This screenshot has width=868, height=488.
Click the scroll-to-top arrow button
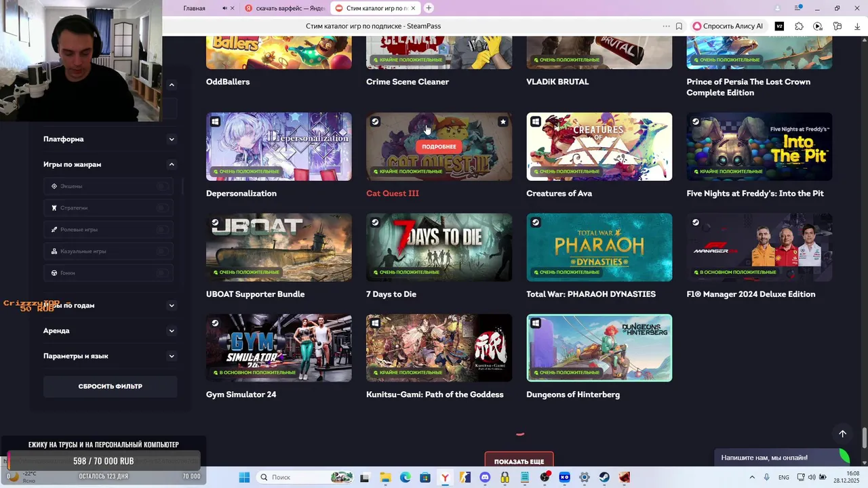[x=842, y=434]
